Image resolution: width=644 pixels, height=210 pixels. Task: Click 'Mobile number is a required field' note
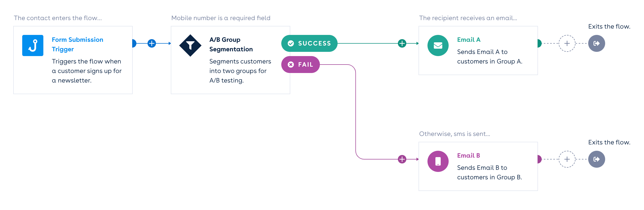click(221, 18)
